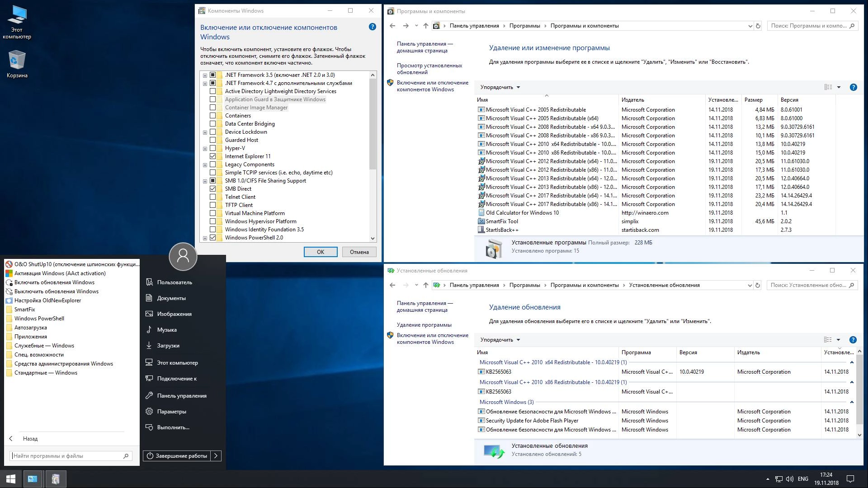Open shutdown options arrow in Start menu
The width and height of the screenshot is (868, 488).
[216, 456]
